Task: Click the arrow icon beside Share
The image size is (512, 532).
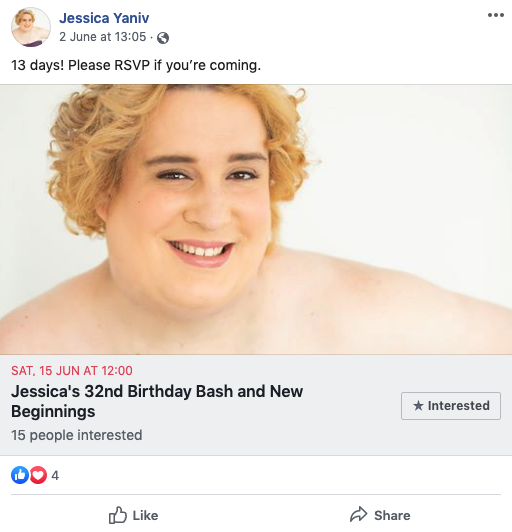Action: (358, 515)
